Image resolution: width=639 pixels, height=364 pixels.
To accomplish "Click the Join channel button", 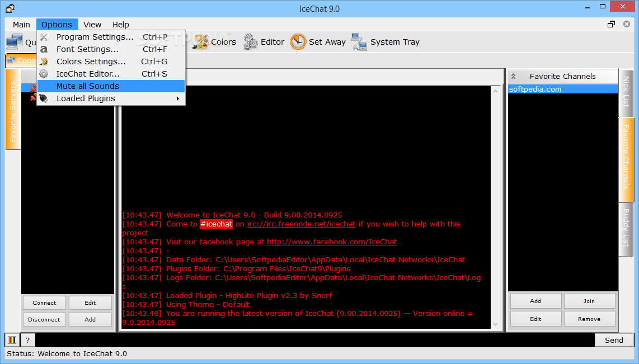I will [589, 301].
